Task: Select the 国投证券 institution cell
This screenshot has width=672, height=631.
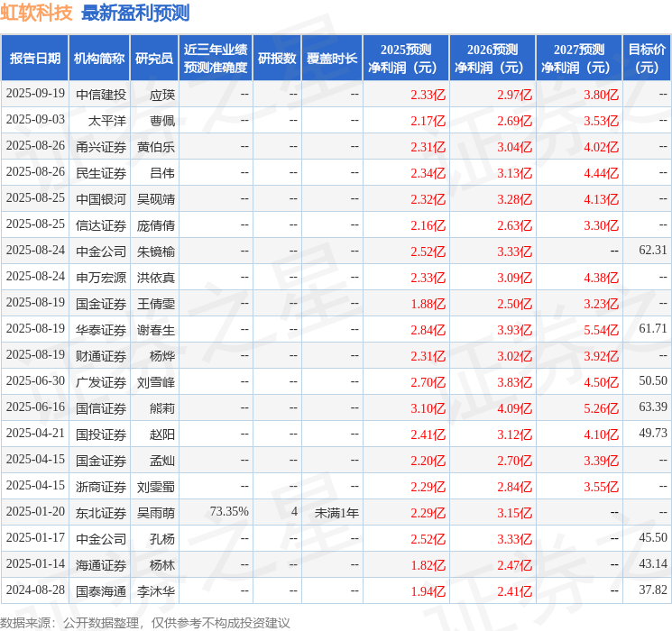Action: pyautogui.click(x=101, y=434)
